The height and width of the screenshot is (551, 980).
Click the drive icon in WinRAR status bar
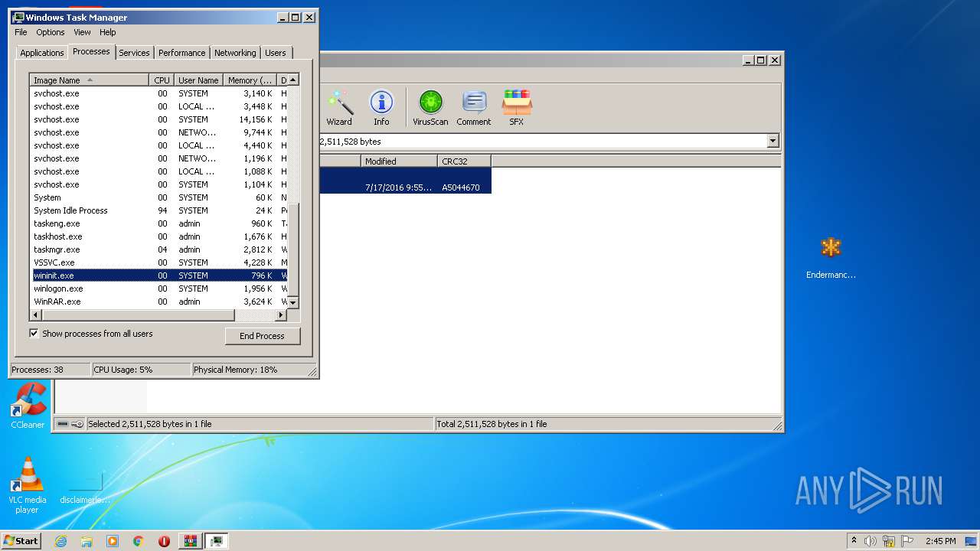click(63, 424)
